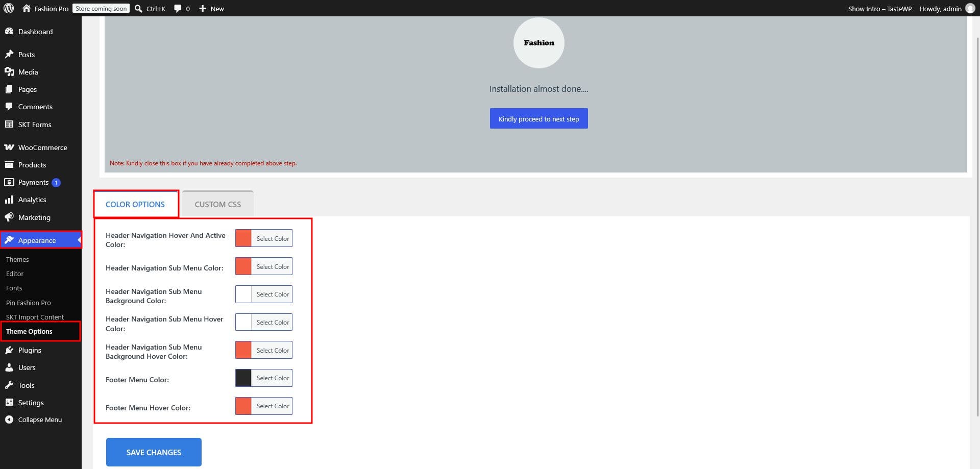Click the Users person icon
Viewport: 980px width, 469px height.
tap(9, 367)
